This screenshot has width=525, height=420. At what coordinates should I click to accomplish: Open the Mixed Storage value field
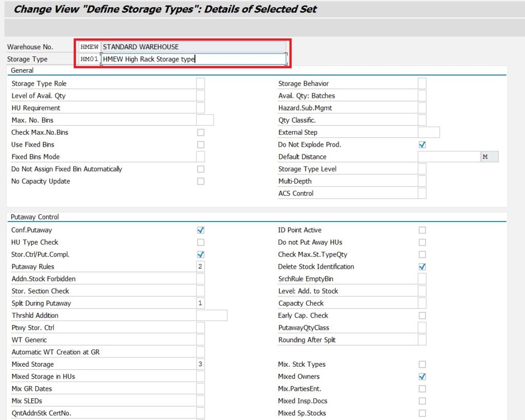click(200, 364)
